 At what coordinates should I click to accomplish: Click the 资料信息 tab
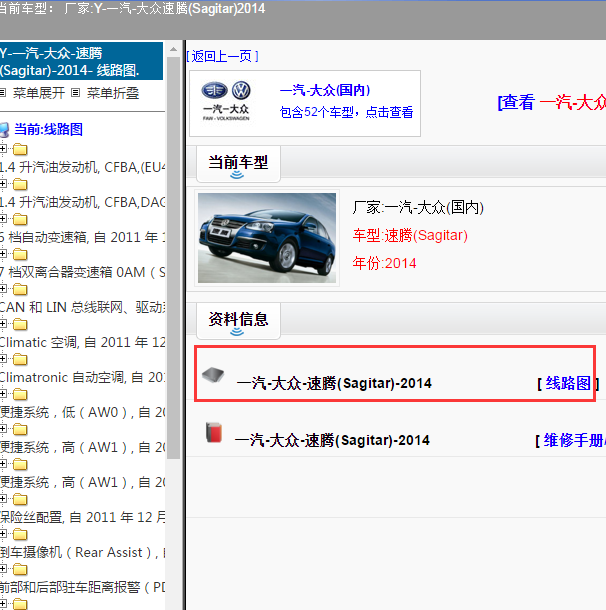238,321
